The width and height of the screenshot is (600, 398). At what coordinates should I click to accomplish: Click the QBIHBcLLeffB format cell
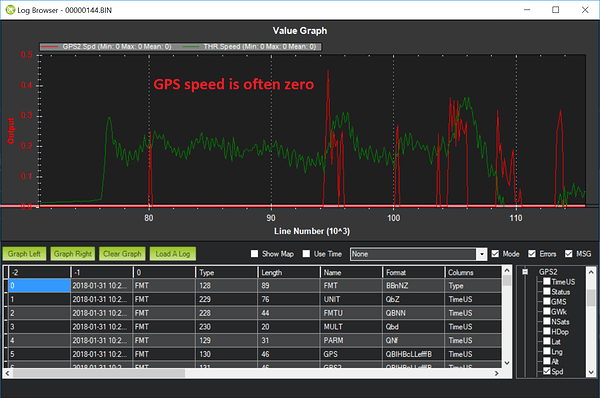pyautogui.click(x=414, y=354)
